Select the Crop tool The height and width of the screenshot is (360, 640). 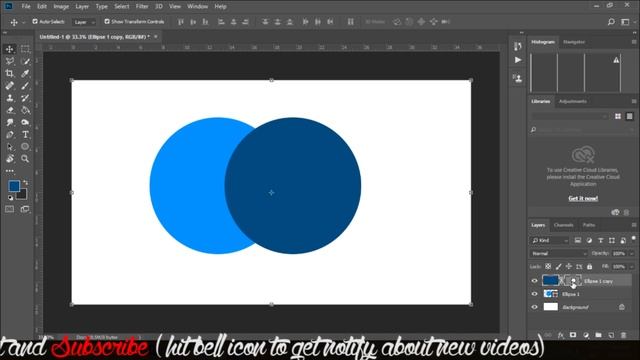point(9,73)
